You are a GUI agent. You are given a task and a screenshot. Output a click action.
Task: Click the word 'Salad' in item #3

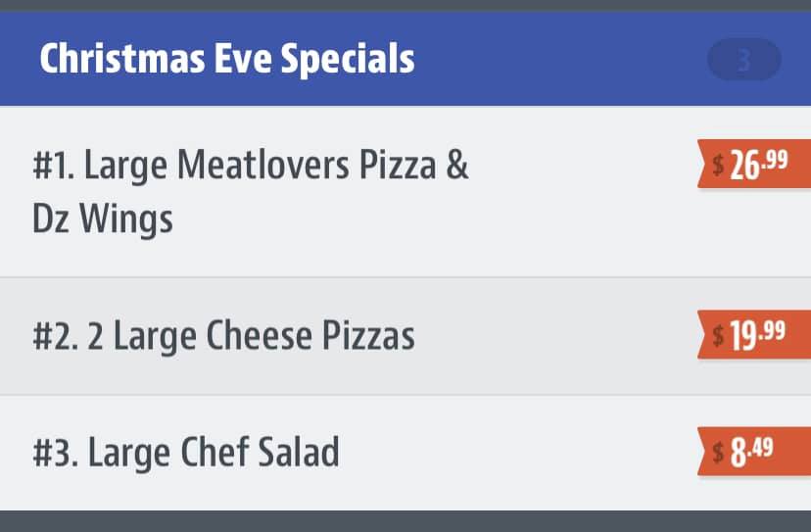pos(299,453)
